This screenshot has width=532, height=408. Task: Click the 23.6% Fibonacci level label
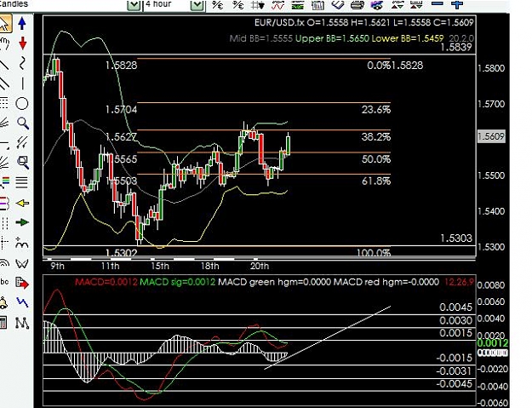click(376, 109)
